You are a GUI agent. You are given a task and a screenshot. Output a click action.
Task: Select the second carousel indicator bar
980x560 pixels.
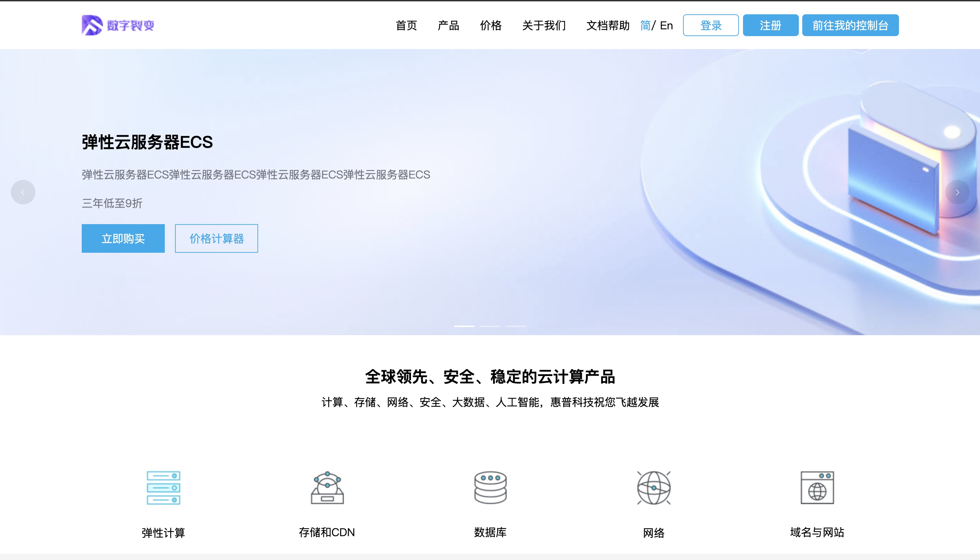490,326
